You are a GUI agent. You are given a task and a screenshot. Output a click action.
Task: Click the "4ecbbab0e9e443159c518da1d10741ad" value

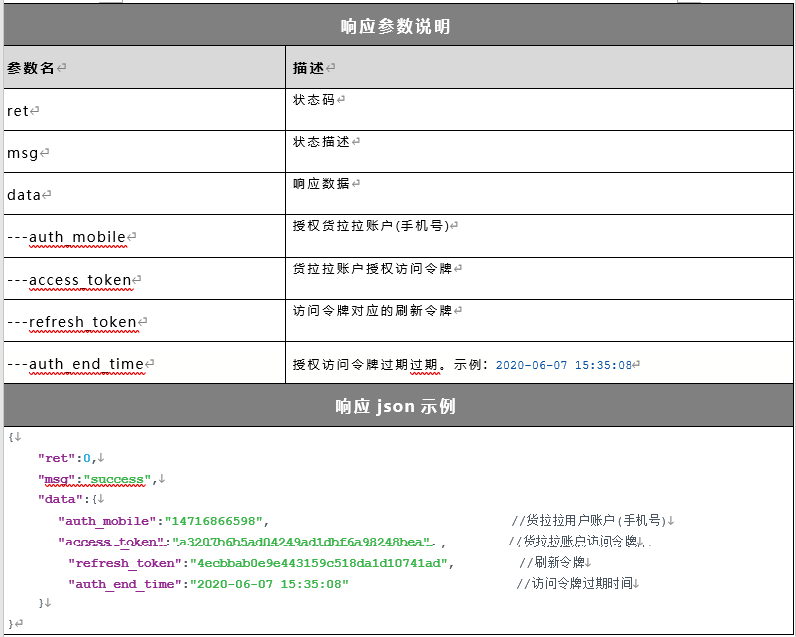tap(319, 563)
